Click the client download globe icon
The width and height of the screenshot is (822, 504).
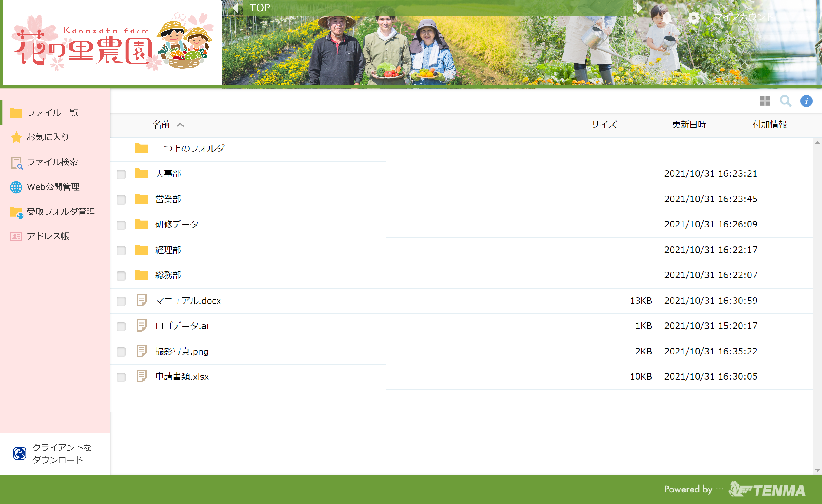tap(20, 453)
